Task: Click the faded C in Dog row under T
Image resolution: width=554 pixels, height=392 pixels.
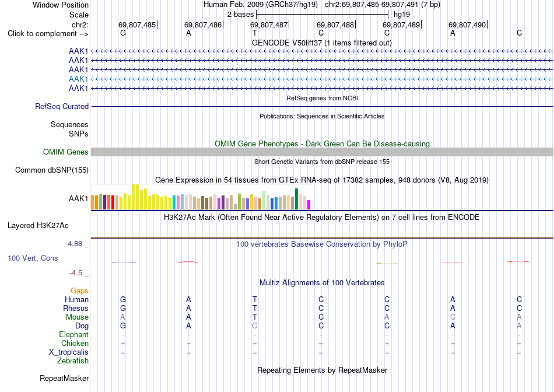Action: pos(255,326)
